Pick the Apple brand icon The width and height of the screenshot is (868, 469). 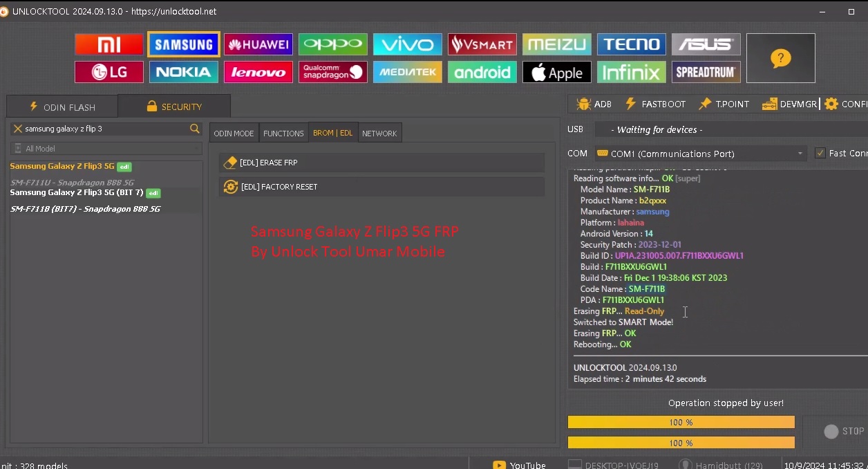pos(557,72)
